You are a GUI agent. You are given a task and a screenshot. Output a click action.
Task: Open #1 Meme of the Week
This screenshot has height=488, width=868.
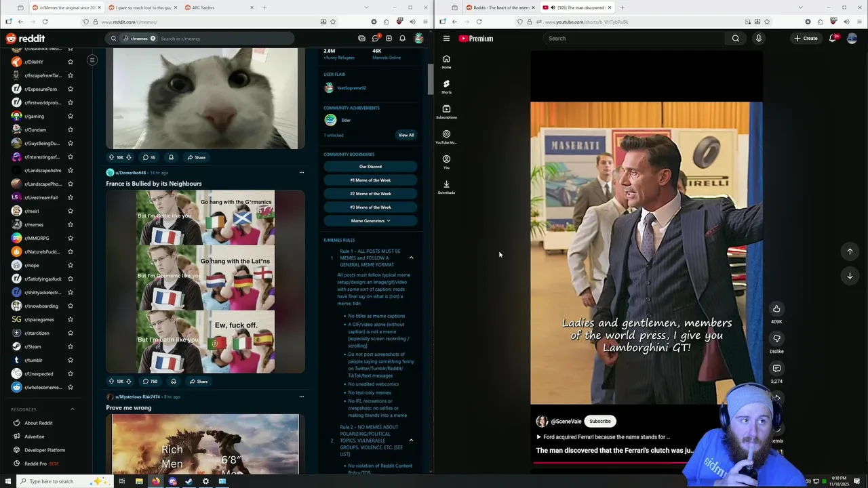tap(370, 180)
